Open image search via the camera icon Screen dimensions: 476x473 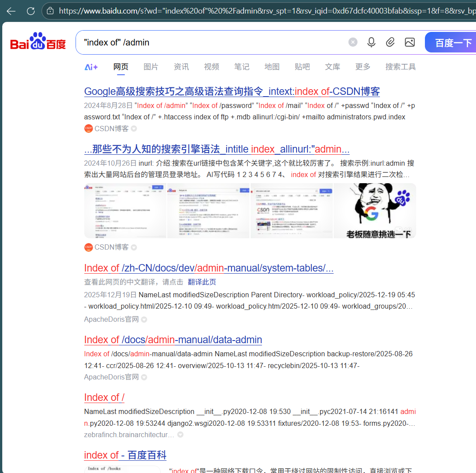pos(410,42)
